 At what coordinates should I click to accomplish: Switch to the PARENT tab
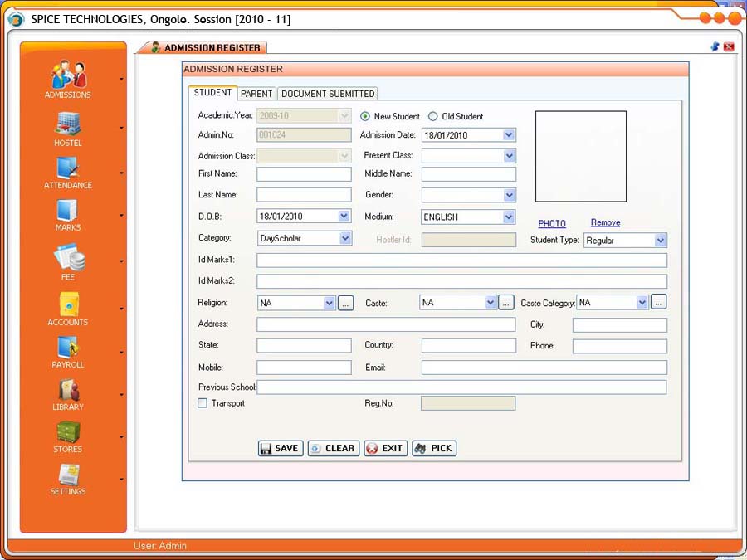coord(256,94)
